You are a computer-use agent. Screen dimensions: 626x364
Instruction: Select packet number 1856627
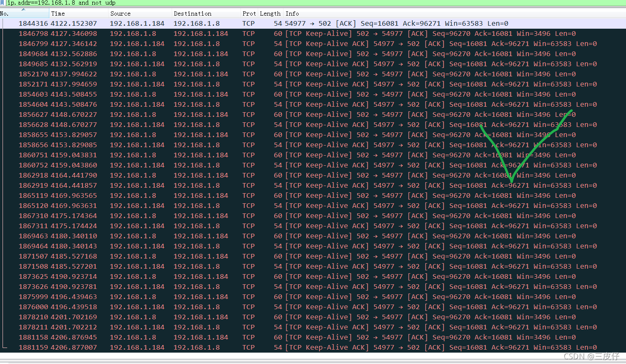313,115
